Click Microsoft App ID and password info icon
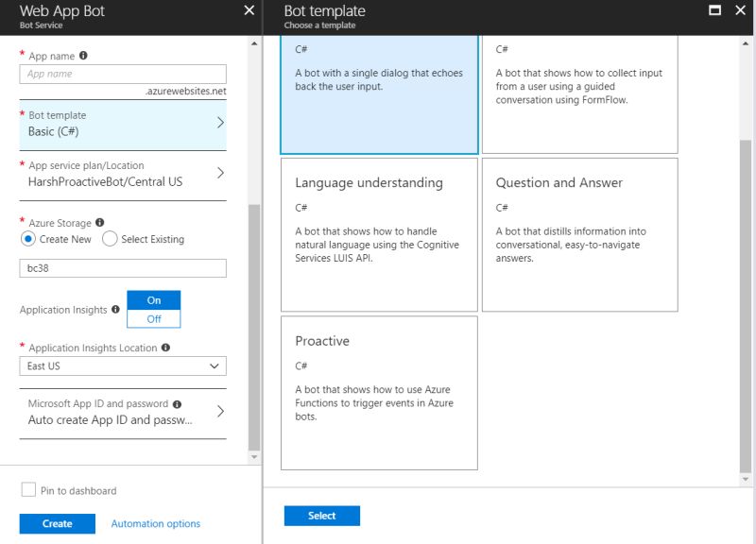756x544 pixels. pos(177,404)
